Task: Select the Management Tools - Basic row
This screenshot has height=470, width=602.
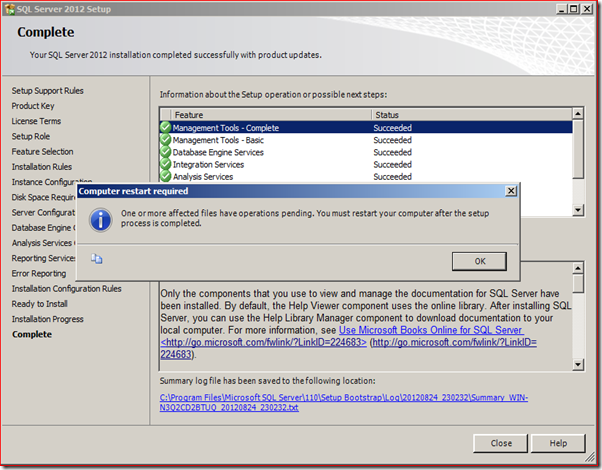Action: tap(366, 140)
